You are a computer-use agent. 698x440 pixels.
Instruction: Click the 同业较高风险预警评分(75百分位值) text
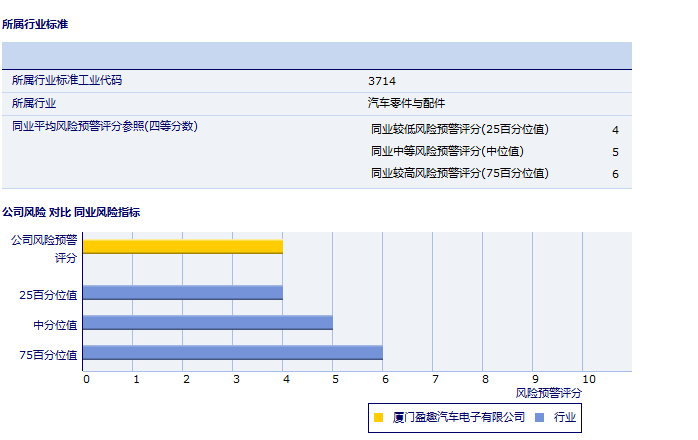pos(459,173)
